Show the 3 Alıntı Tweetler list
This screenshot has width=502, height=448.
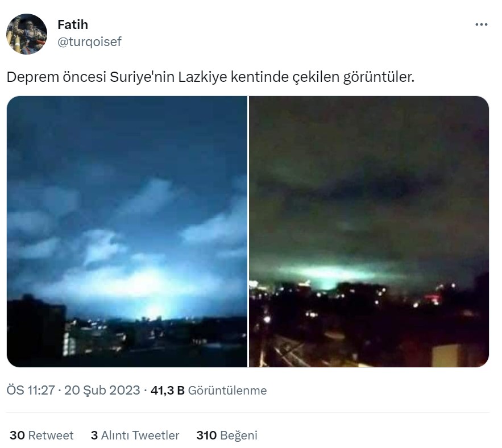coord(135,435)
